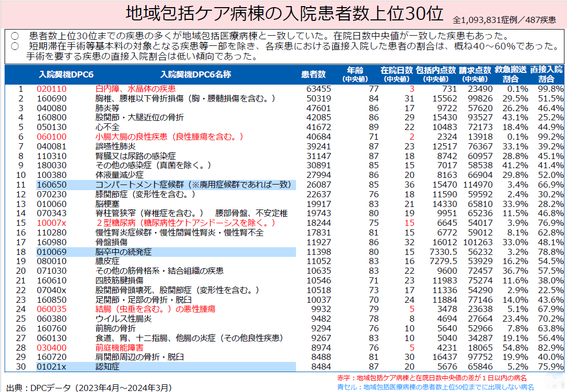The image size is (567, 392).
Task: Click the 入院契機DPC6 column header
Action: coord(66,75)
